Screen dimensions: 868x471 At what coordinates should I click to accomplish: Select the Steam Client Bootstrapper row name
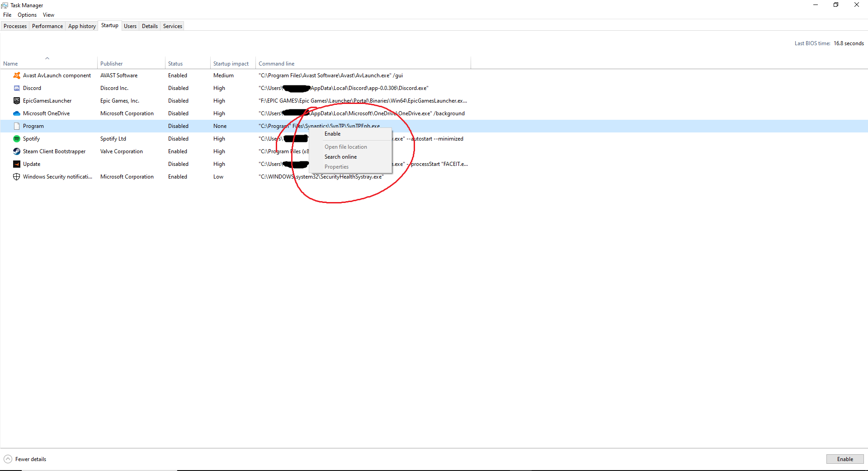click(54, 151)
